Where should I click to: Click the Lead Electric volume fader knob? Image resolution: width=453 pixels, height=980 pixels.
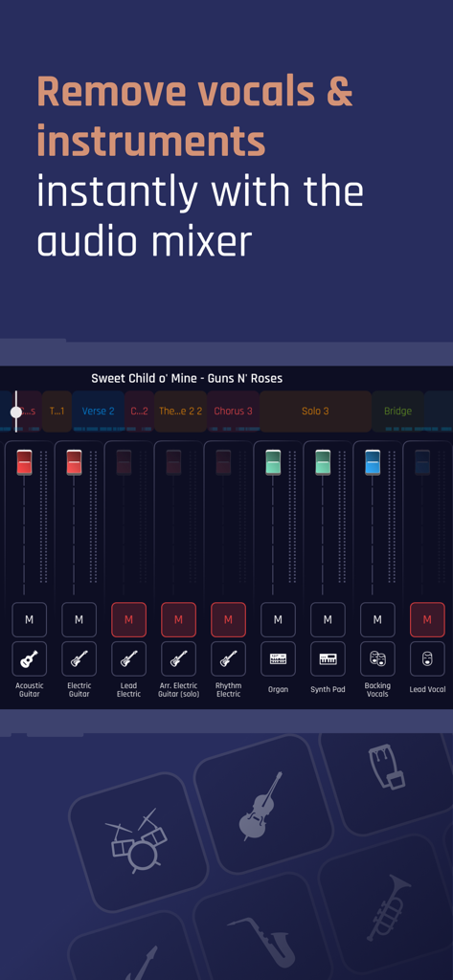point(124,462)
